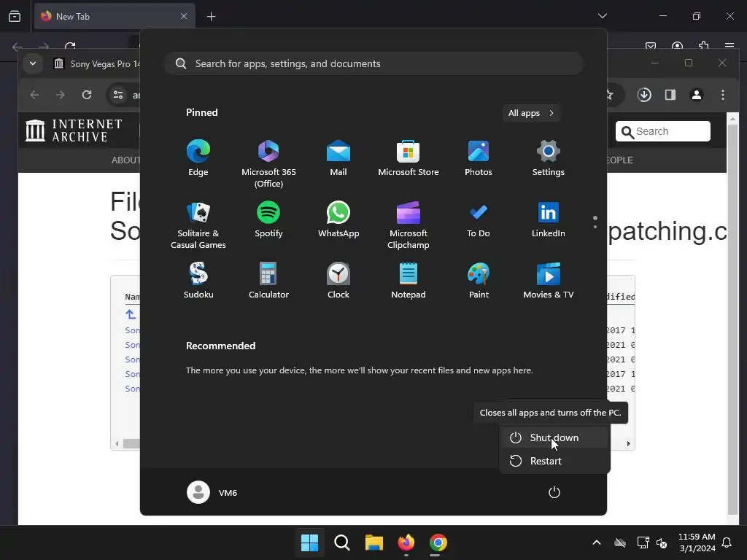Launch the Calculator app
The height and width of the screenshot is (560, 747).
point(268,281)
